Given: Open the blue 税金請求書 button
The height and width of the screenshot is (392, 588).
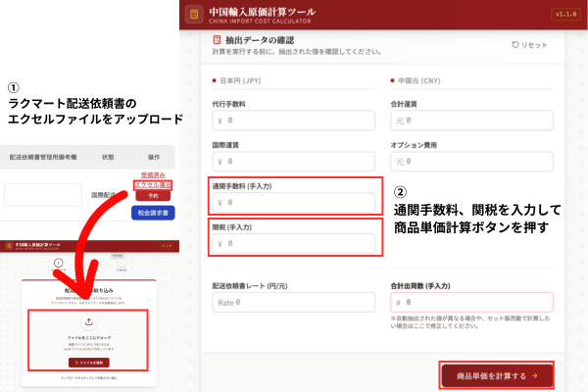Looking at the screenshot, I should 153,213.
